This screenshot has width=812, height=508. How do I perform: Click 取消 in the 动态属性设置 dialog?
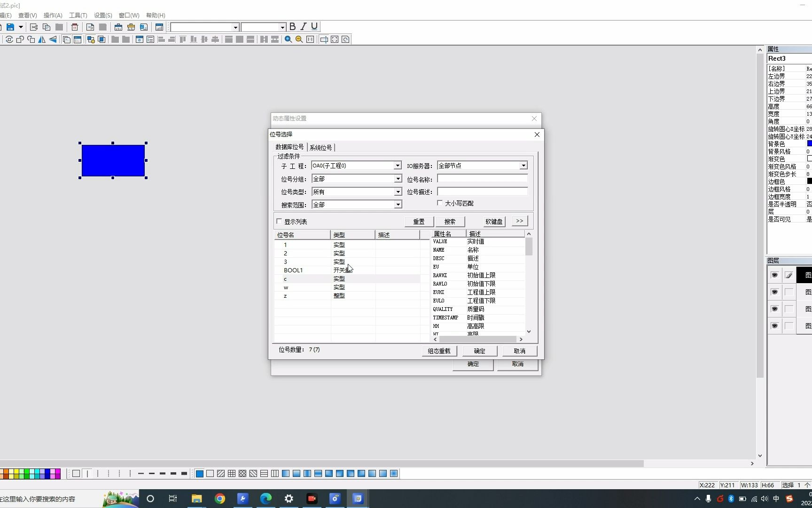[x=518, y=364]
